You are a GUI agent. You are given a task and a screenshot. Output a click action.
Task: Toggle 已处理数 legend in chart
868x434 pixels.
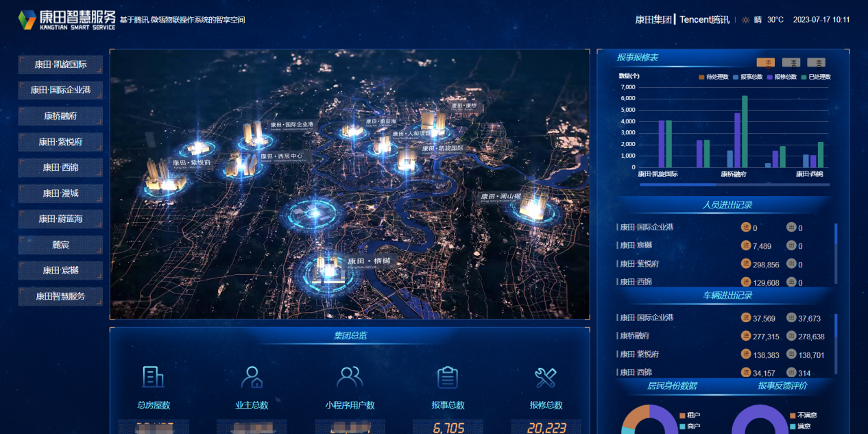(816, 77)
